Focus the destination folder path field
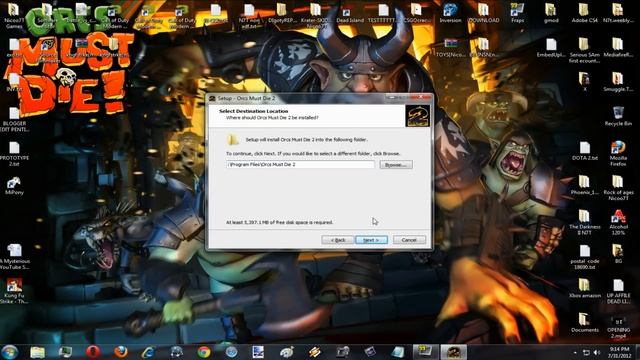The image size is (640, 360). [300, 164]
